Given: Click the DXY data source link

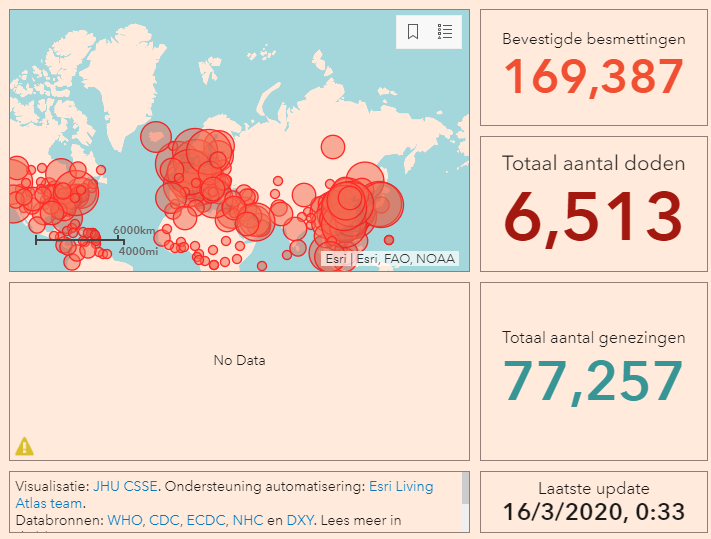Looking at the screenshot, I should pyautogui.click(x=300, y=521).
